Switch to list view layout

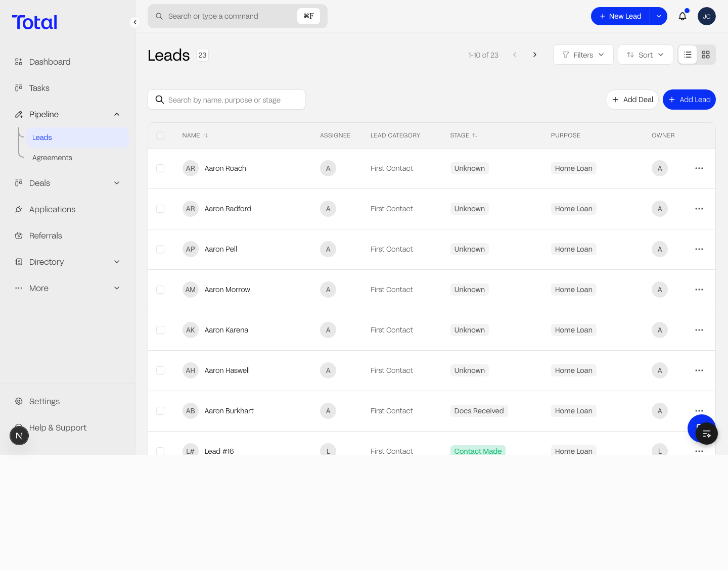688,55
